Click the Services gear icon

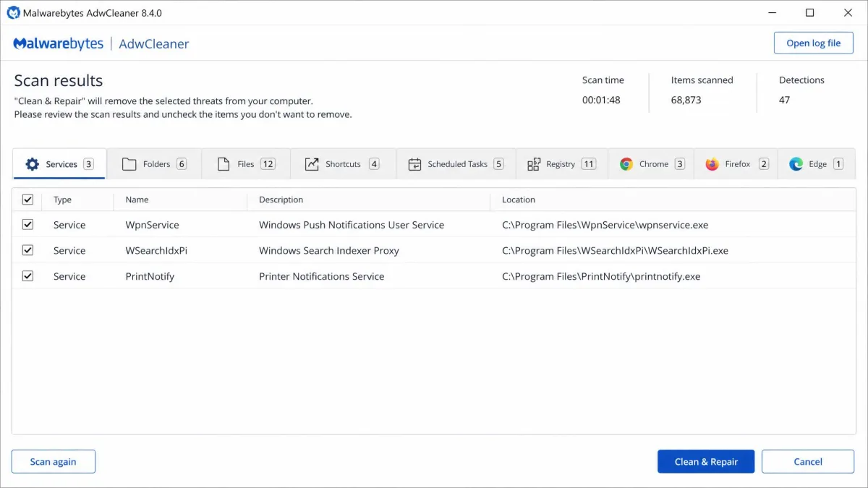coord(32,164)
